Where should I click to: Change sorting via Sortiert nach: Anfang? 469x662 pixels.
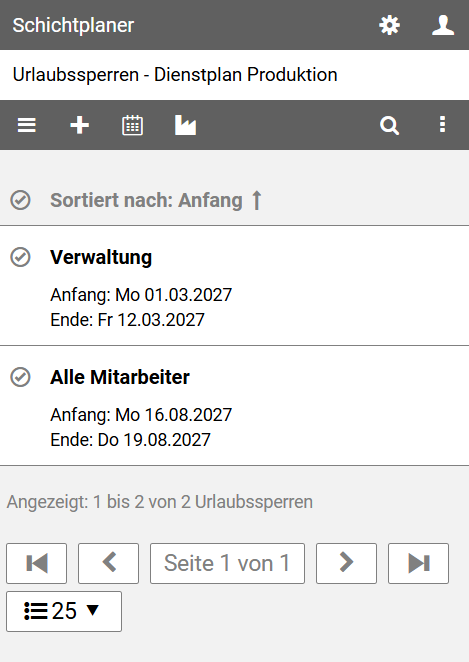tap(156, 200)
